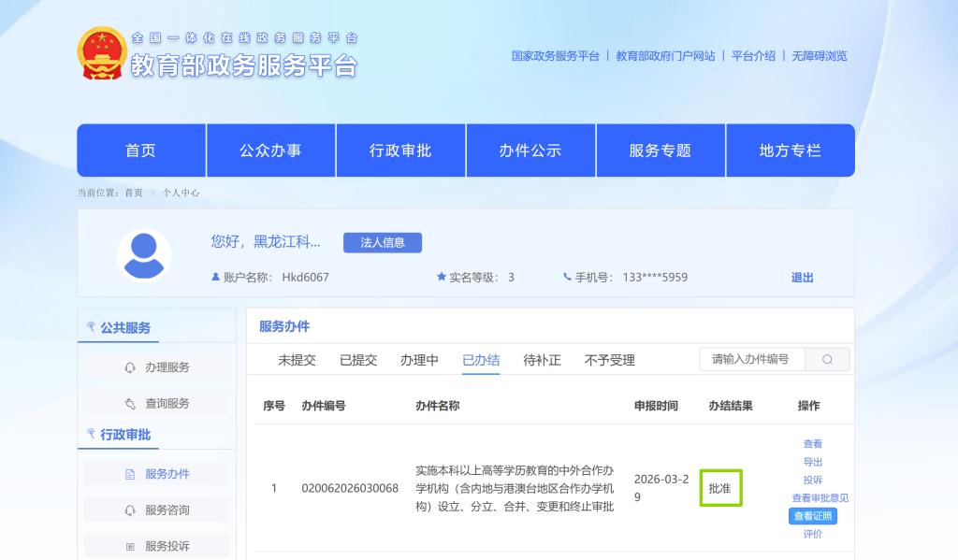Click the 办结结果 column header
This screenshot has height=560, width=958.
coord(730,406)
